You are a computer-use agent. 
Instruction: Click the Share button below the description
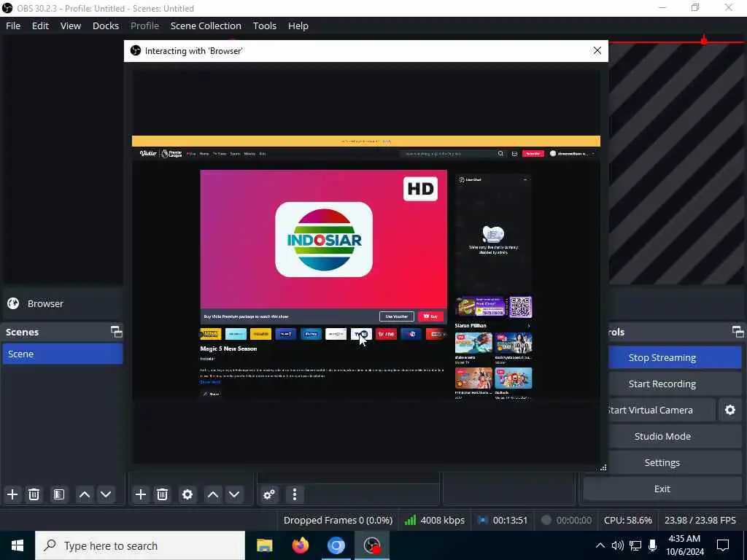pos(211,394)
